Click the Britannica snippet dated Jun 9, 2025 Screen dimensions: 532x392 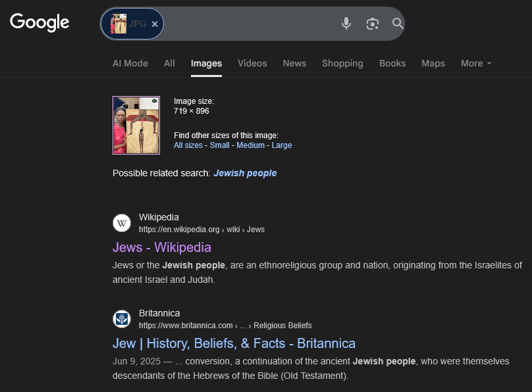tap(311, 368)
